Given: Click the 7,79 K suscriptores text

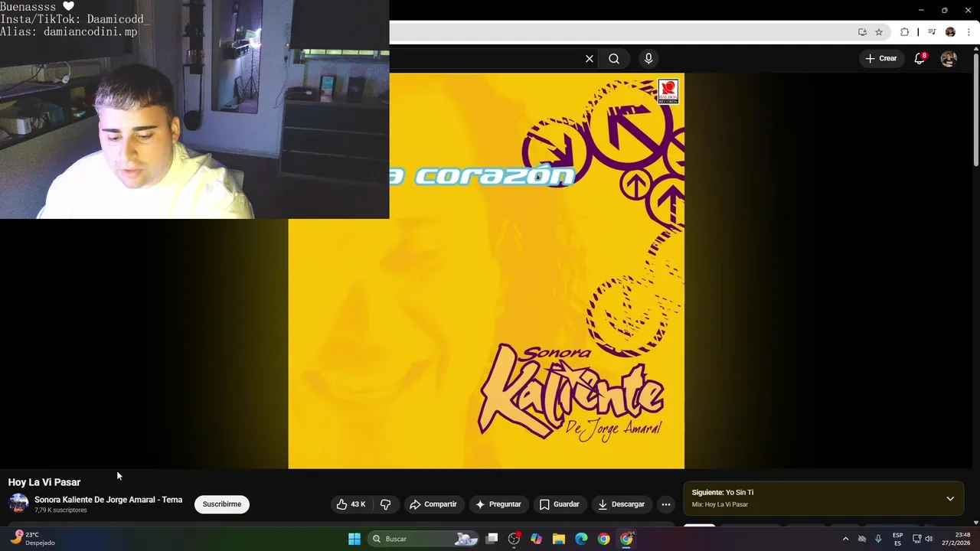Looking at the screenshot, I should 60,510.
